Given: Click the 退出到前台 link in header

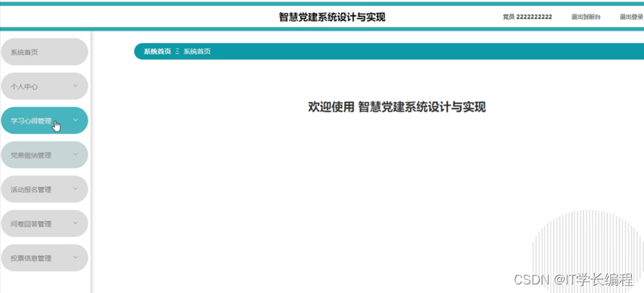Looking at the screenshot, I should click(x=586, y=17).
